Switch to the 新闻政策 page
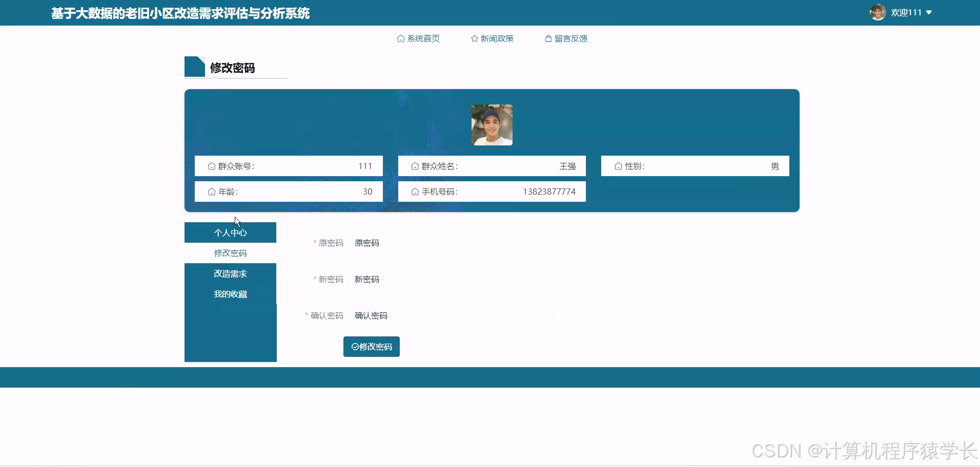The height and width of the screenshot is (467, 980). pyautogui.click(x=497, y=38)
